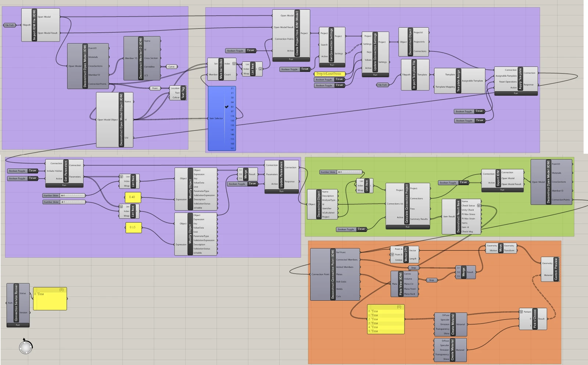Select the Vector2Pt component
This screenshot has height=365, width=588.
click(x=404, y=254)
